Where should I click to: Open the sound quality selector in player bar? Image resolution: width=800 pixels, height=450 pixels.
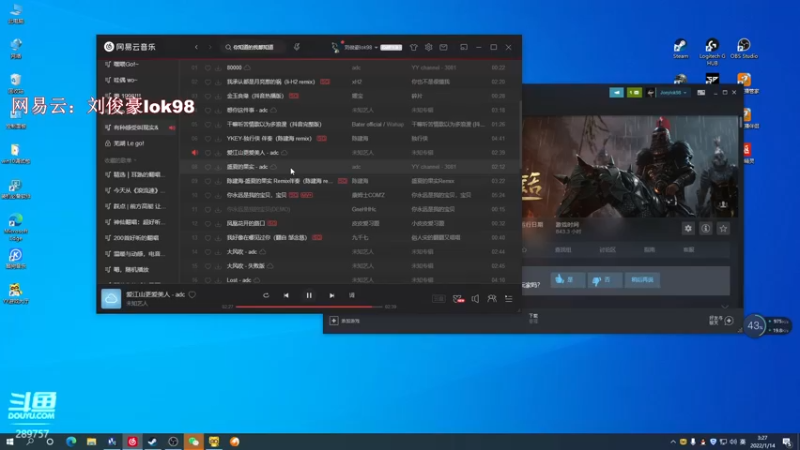(439, 299)
